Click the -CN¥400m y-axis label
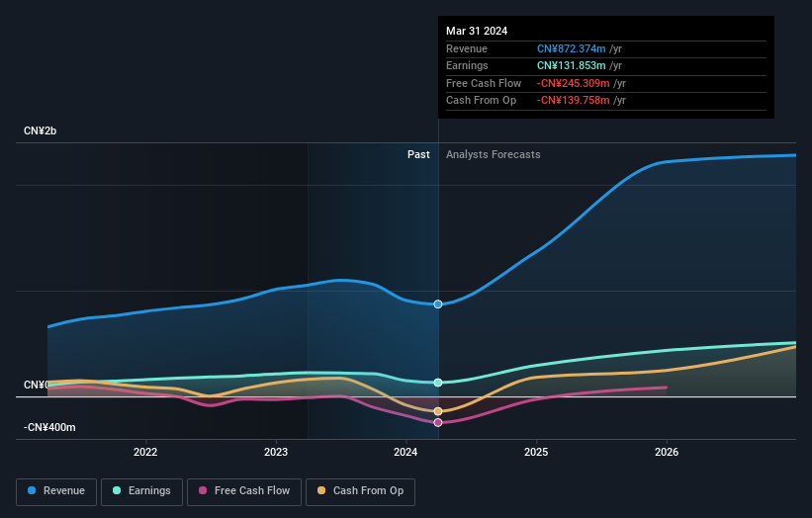 (x=49, y=427)
